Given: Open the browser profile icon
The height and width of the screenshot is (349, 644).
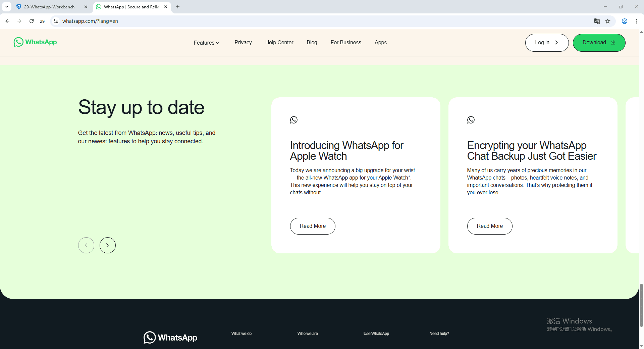Looking at the screenshot, I should pos(624,21).
